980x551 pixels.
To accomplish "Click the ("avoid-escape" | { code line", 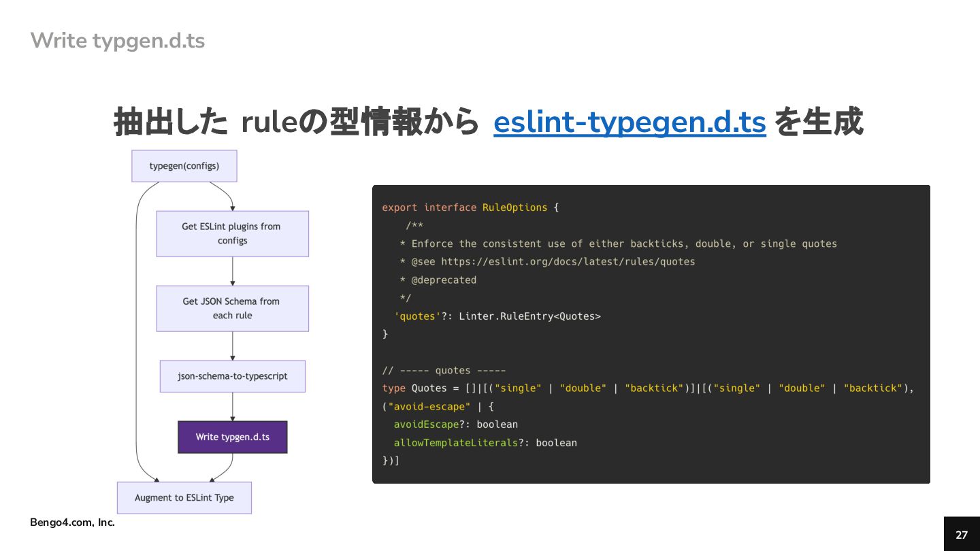I will click(x=438, y=406).
